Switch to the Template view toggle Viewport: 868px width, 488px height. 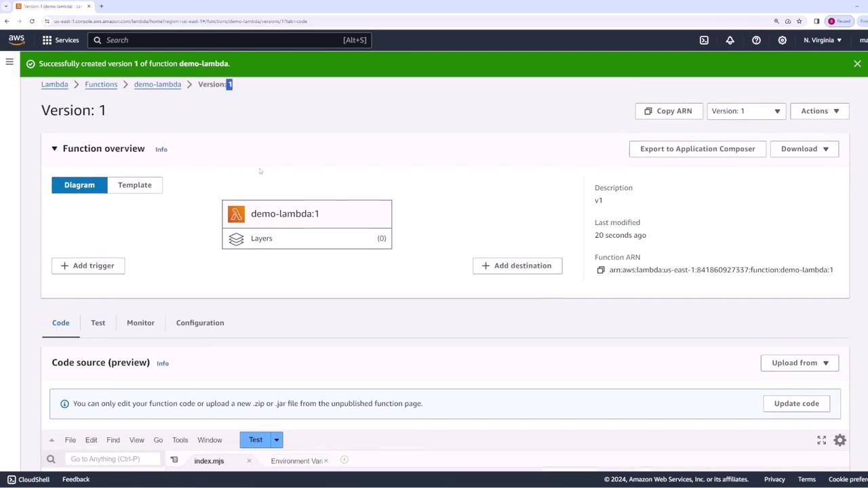(135, 185)
